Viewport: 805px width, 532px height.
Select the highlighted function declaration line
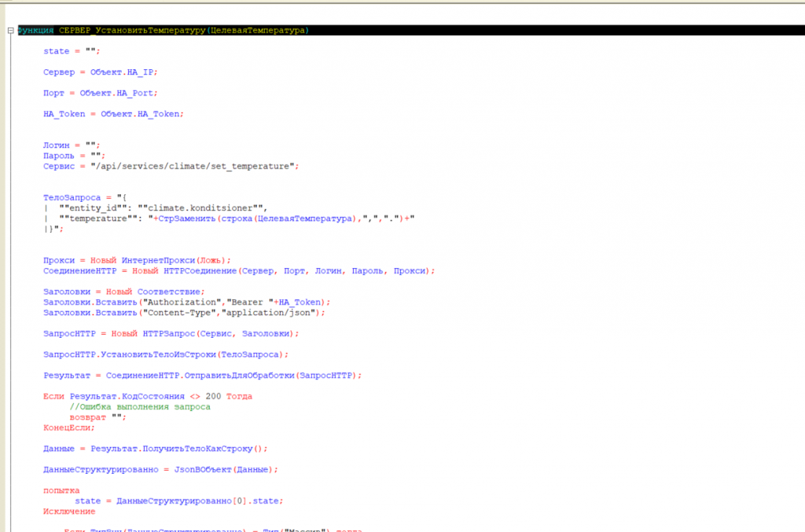410,31
